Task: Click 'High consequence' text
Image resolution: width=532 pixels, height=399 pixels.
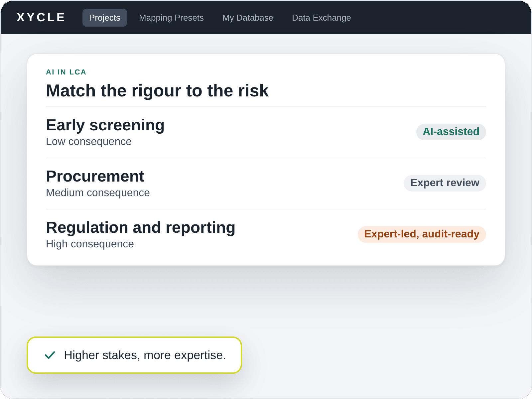Action: (x=90, y=244)
